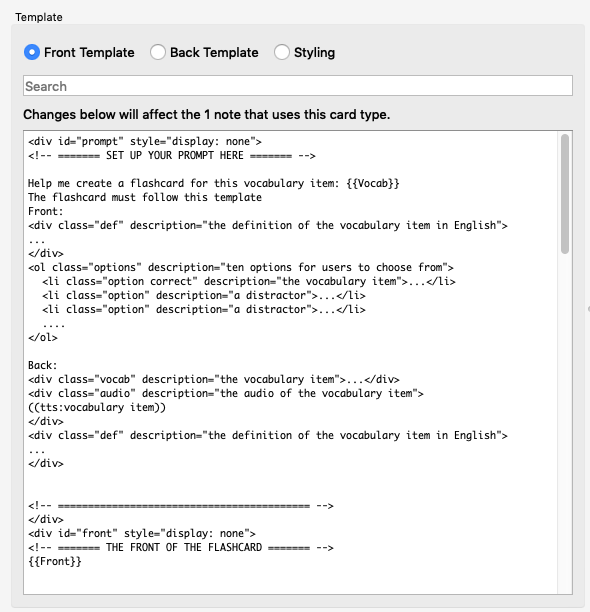590x612 pixels.
Task: Click the 'option correct' list item line
Action: (249, 281)
